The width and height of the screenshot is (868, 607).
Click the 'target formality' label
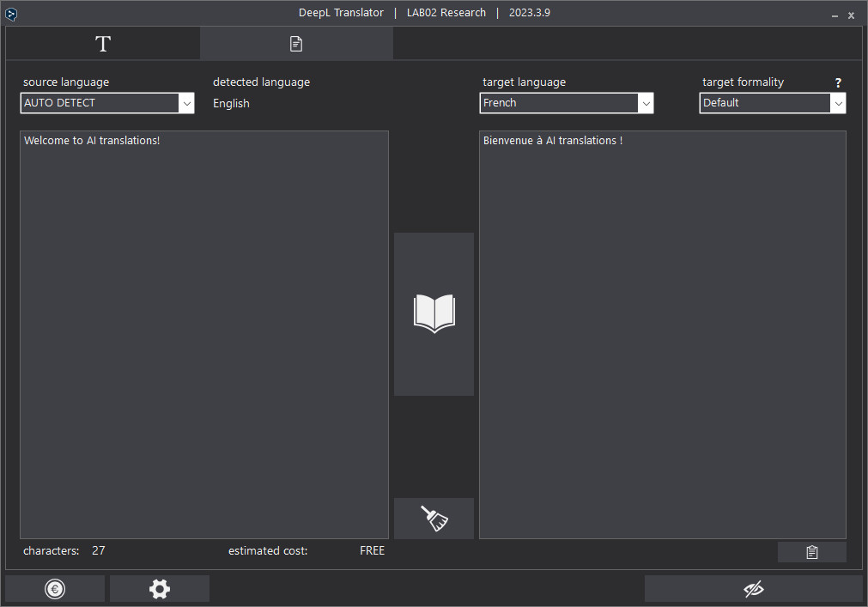[x=743, y=82]
